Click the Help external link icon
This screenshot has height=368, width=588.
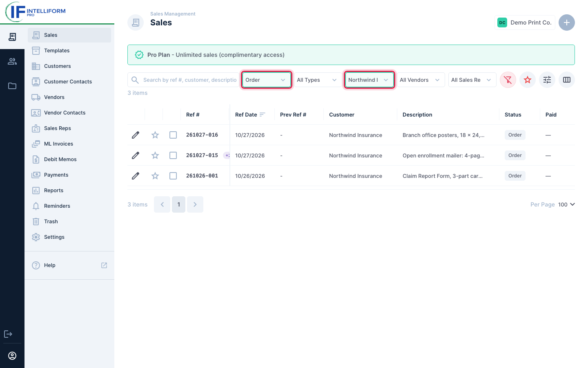tap(104, 265)
